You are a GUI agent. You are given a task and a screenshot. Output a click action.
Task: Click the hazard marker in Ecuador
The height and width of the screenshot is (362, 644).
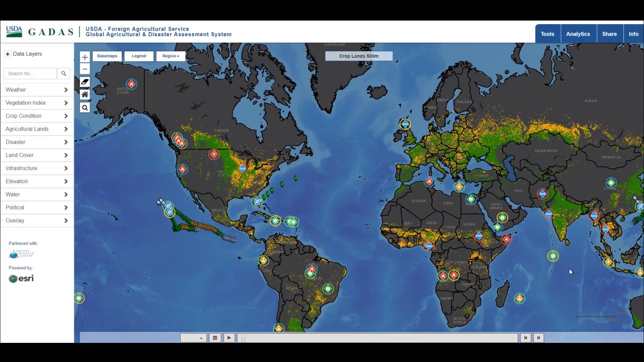(264, 260)
